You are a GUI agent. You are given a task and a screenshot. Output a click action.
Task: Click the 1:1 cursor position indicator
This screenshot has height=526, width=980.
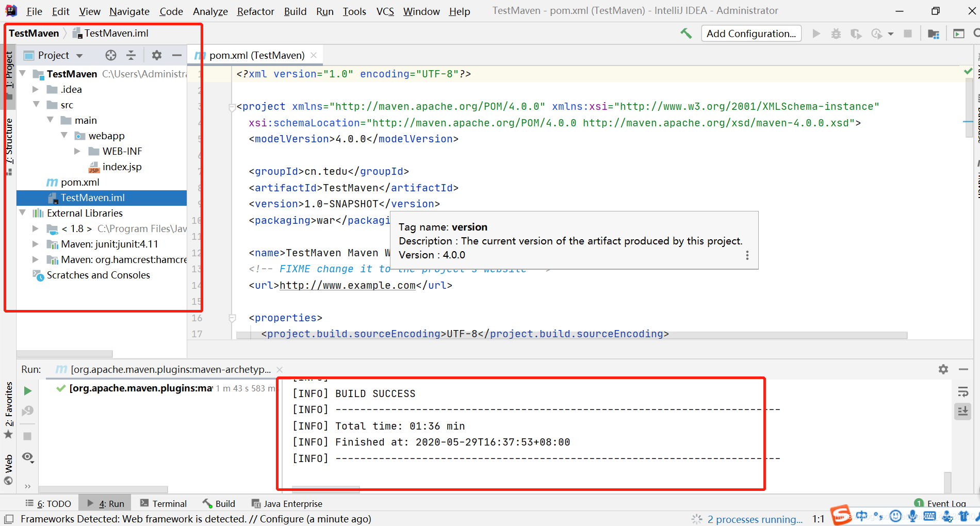tap(818, 519)
